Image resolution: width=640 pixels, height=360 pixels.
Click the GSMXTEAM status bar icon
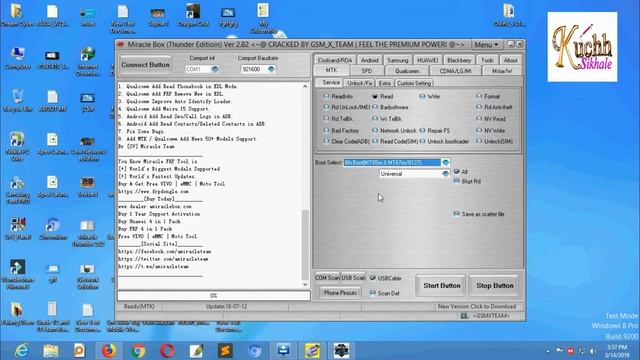coord(464,316)
